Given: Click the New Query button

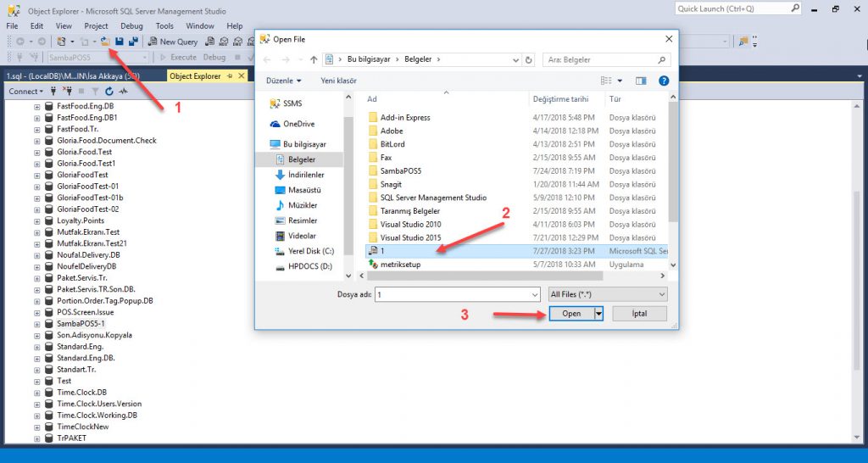Looking at the screenshot, I should click(173, 42).
